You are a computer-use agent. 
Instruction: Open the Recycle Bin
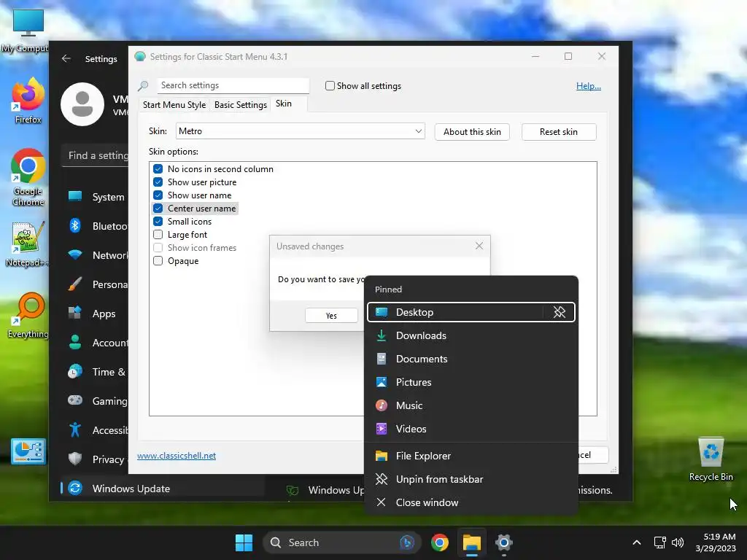point(711,458)
